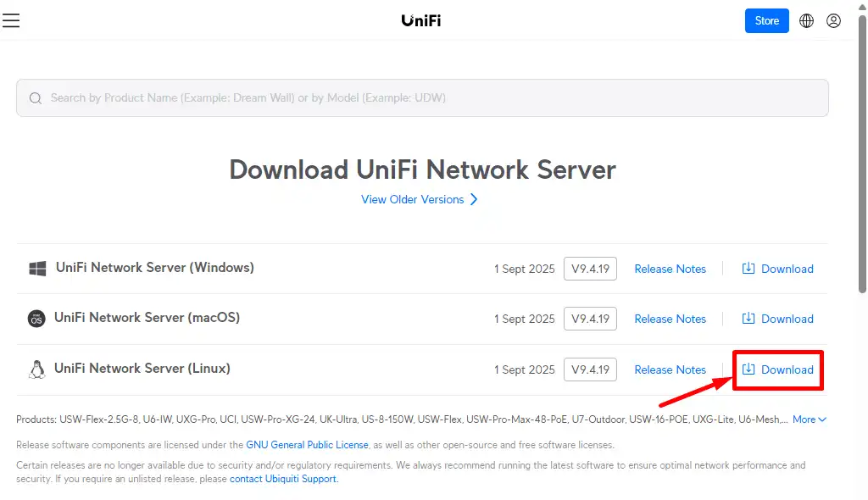Viewport: 868px width, 500px height.
Task: Click the Linux penguin icon
Action: [36, 369]
